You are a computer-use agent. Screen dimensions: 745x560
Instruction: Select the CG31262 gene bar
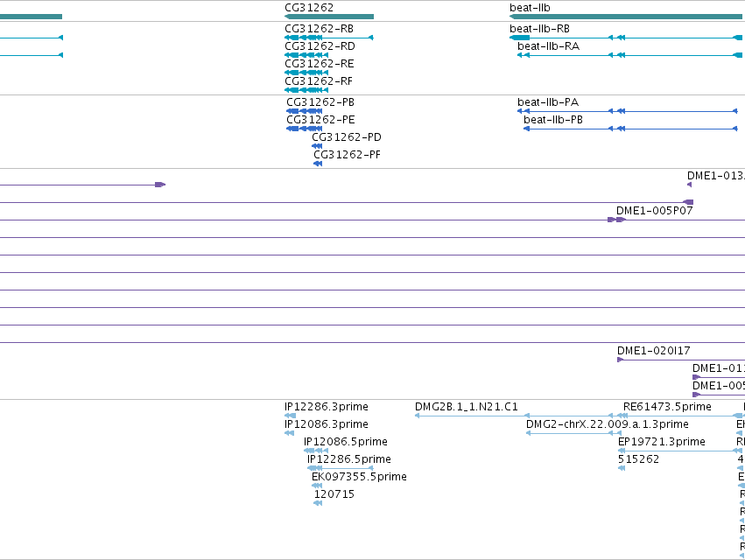pyautogui.click(x=329, y=17)
